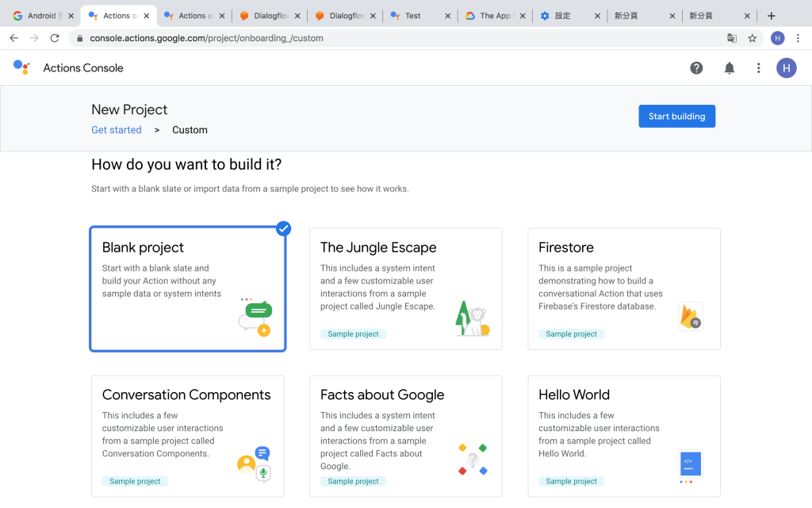Image resolution: width=812 pixels, height=508 pixels.
Task: Click the browser back arrow
Action: click(13, 38)
